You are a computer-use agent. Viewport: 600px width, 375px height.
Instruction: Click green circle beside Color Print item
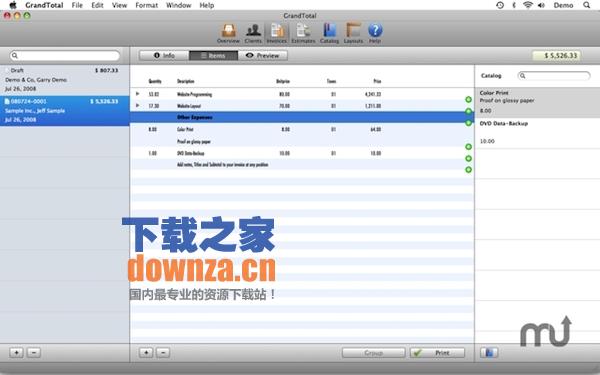(468, 147)
